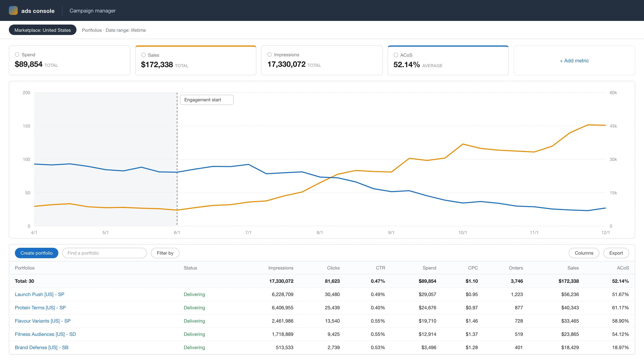The width and height of the screenshot is (644, 362).
Task: Click the Sales card total $172,338
Action: (x=157, y=65)
